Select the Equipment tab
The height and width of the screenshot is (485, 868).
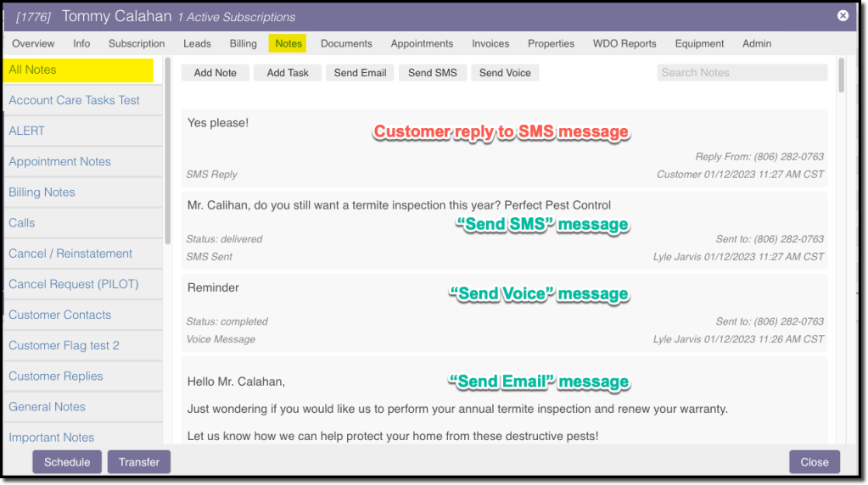point(699,43)
